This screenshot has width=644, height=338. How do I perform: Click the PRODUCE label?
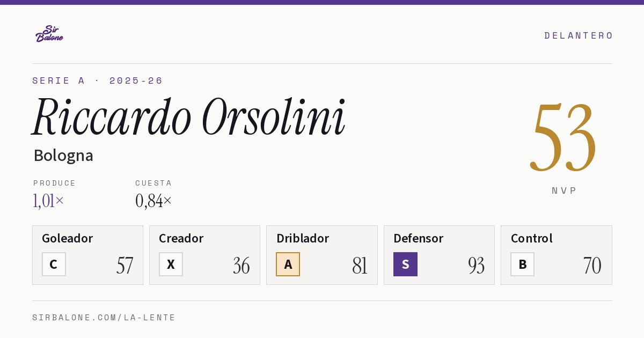pos(55,183)
